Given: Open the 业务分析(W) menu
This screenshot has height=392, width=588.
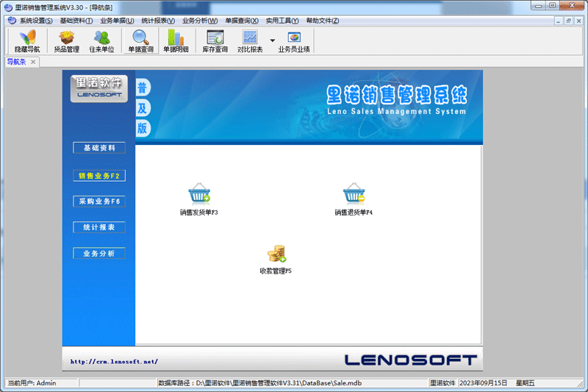Looking at the screenshot, I should [x=200, y=21].
